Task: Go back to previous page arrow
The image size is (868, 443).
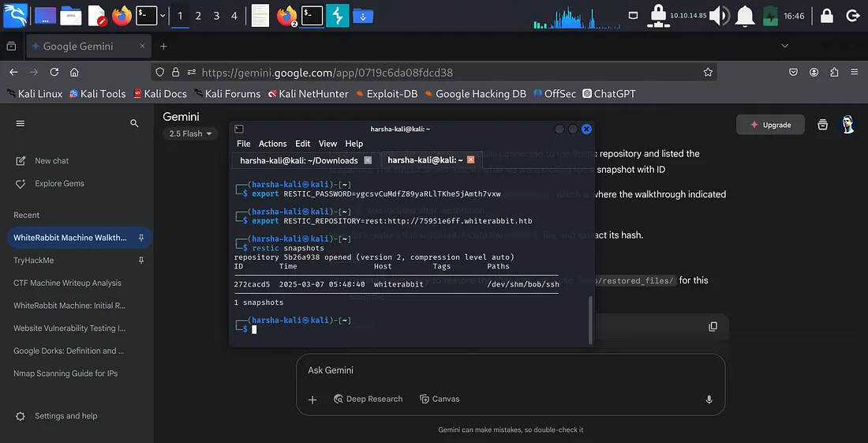Action: (x=14, y=72)
